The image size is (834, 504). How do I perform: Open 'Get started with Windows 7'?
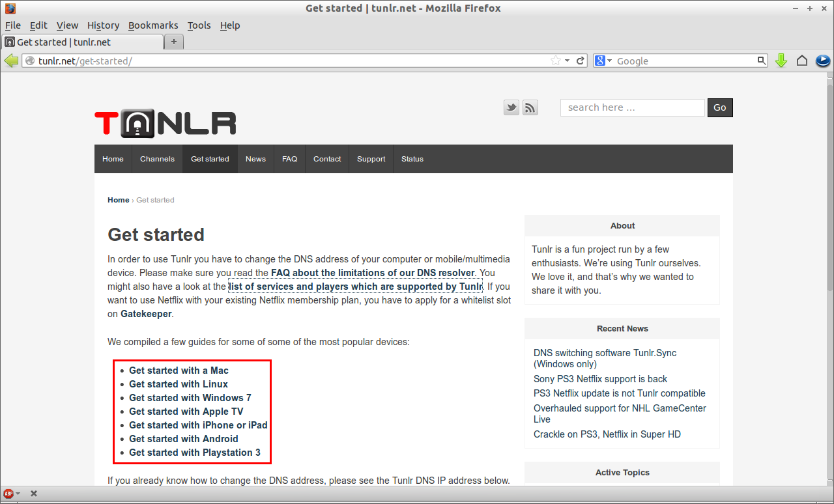190,398
